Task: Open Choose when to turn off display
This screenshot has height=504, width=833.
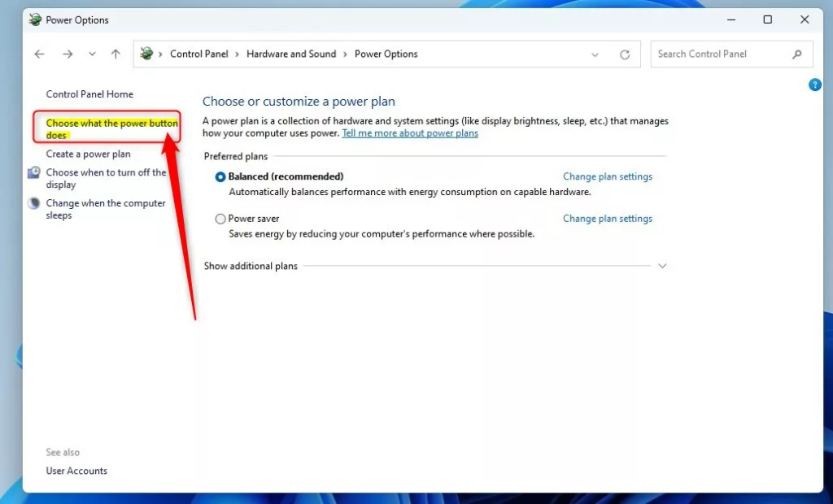Action: tap(106, 179)
